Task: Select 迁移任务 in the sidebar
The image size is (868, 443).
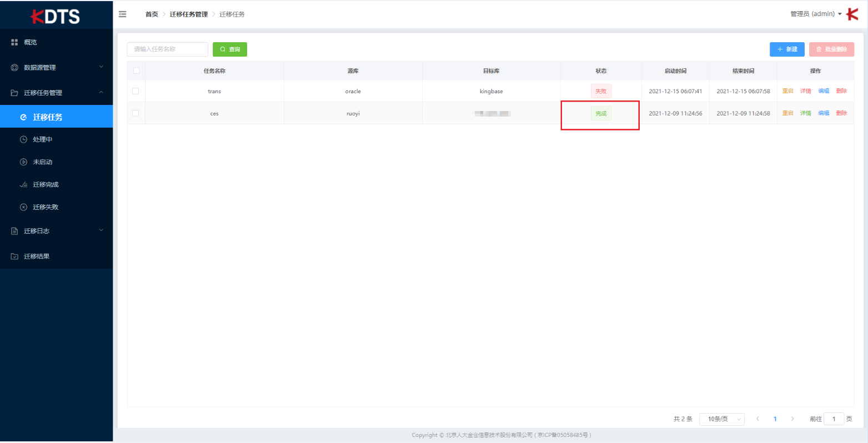Action: tap(57, 117)
